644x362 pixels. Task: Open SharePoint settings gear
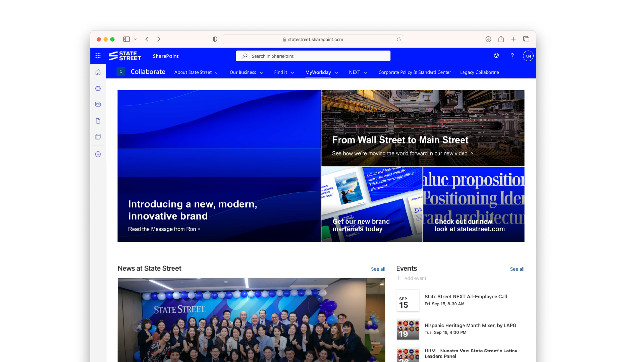(496, 56)
